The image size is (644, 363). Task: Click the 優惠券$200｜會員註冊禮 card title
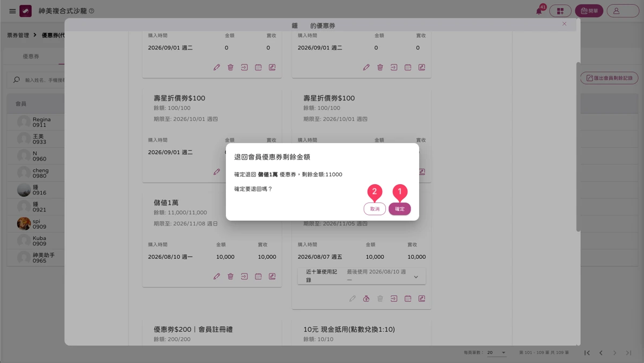pyautogui.click(x=193, y=329)
